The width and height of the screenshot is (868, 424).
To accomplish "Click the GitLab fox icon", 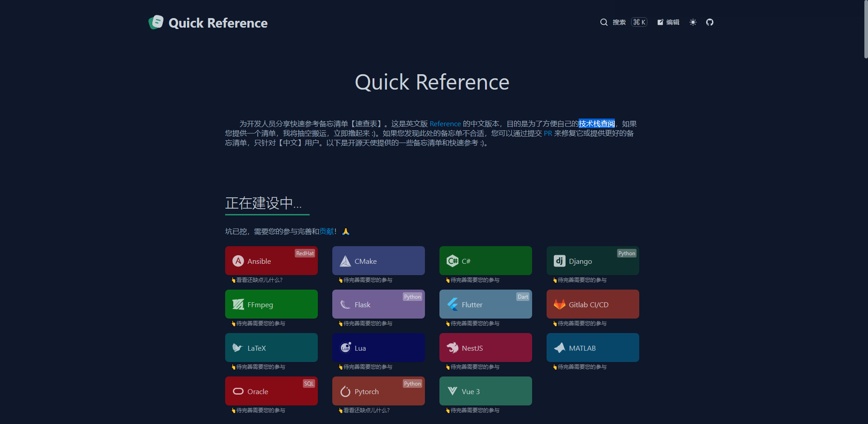I will tap(560, 305).
